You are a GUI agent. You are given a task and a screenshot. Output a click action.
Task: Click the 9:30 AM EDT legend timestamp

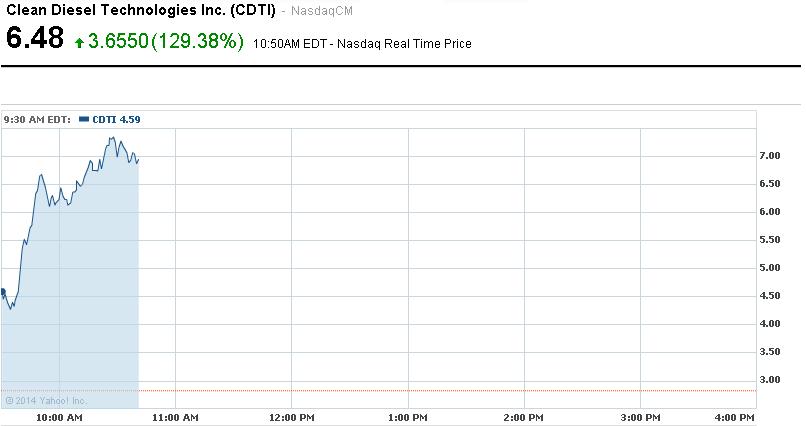point(37,119)
